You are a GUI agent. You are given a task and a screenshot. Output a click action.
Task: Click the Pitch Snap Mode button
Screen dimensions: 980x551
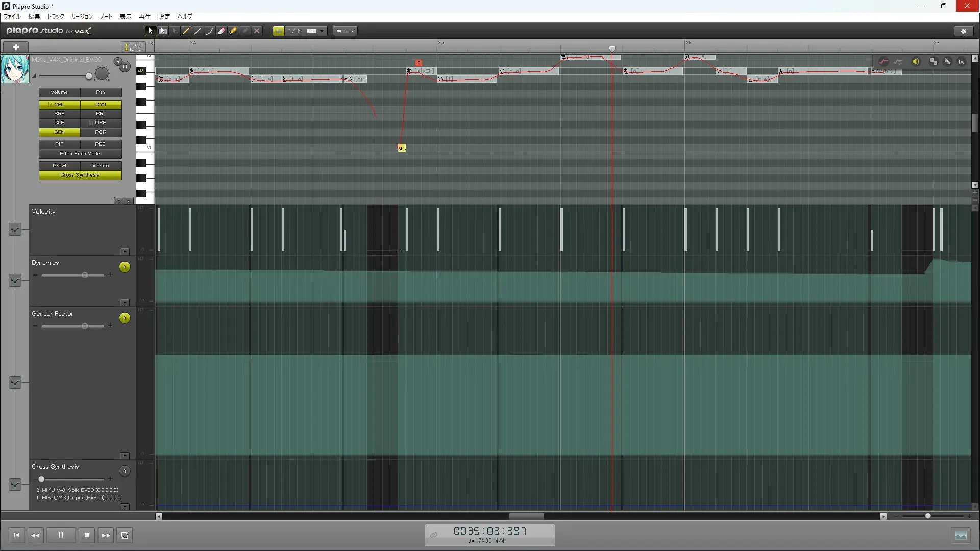(x=80, y=154)
